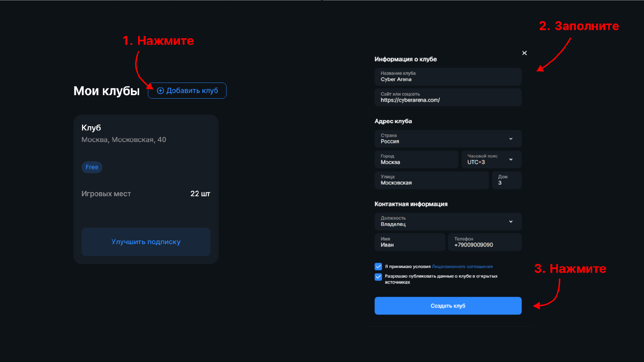Select the Free badge on the club card
The width and height of the screenshot is (644, 362).
point(92,167)
